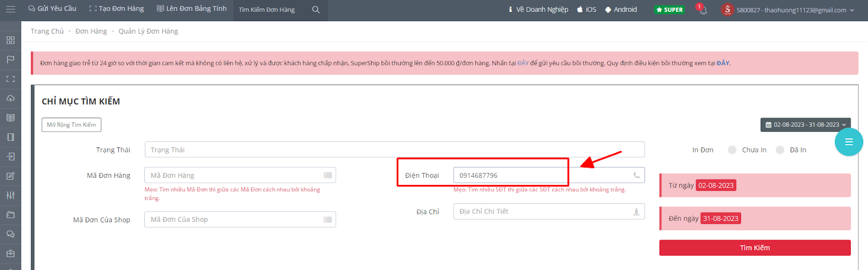Click bold ĐÂY compensation rules link
Screen dimensions: 868x270
(x=723, y=63)
